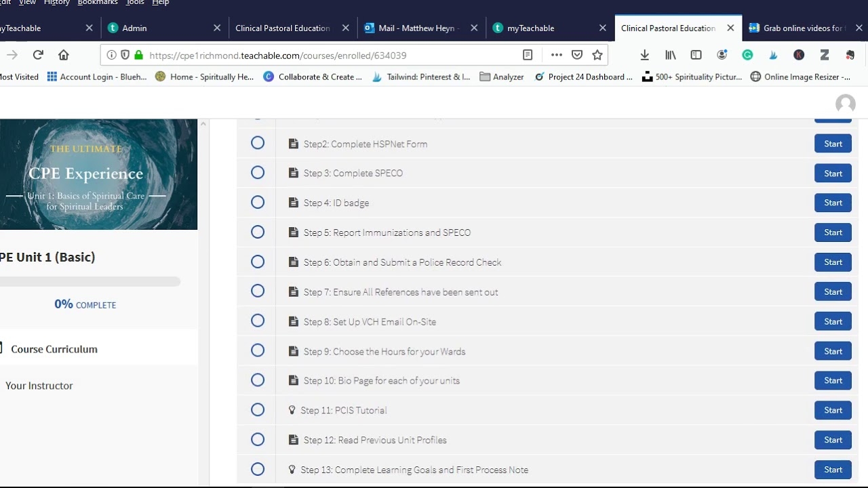Reload the page with the refresh icon
This screenshot has width=868, height=488.
(x=38, y=55)
